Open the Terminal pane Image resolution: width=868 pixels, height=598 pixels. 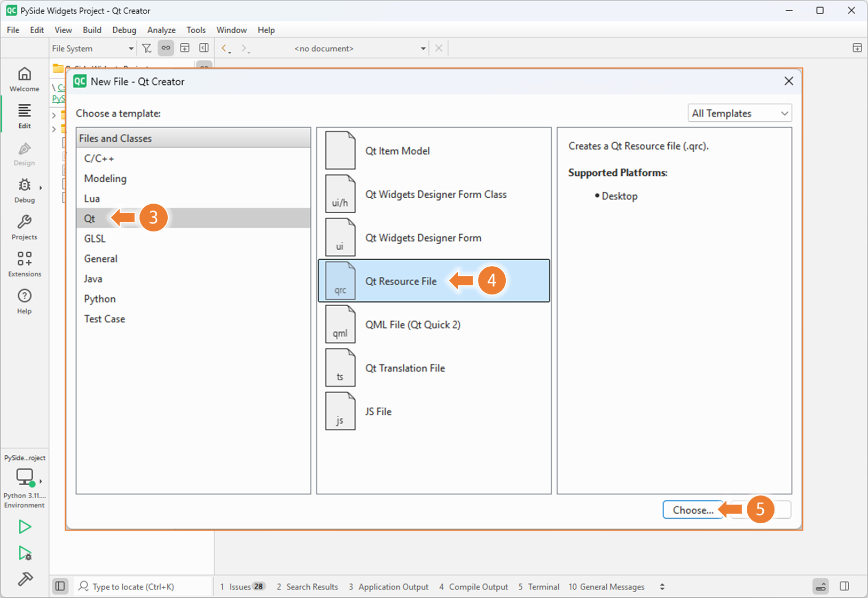[x=538, y=586]
